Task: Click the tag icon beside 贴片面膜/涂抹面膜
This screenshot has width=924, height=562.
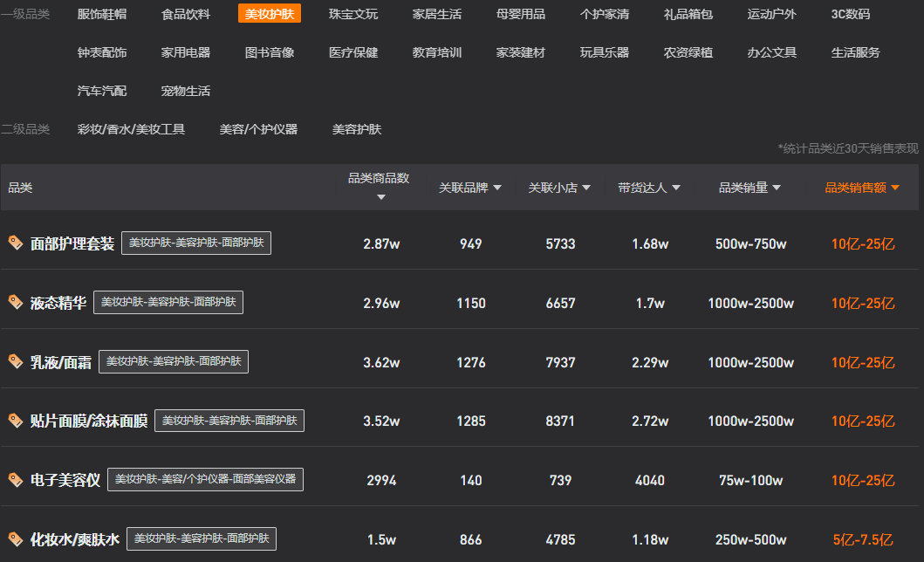Action: (x=15, y=421)
